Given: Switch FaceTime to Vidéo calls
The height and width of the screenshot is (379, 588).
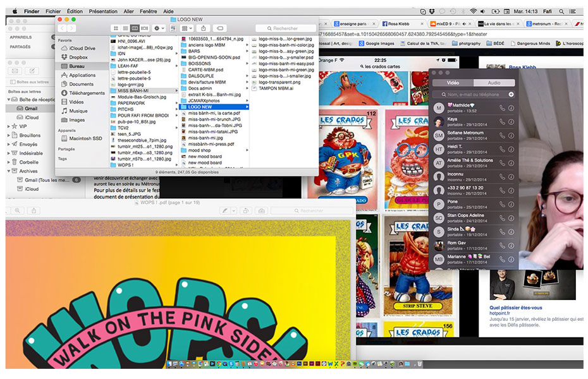Looking at the screenshot, I should click(x=453, y=83).
